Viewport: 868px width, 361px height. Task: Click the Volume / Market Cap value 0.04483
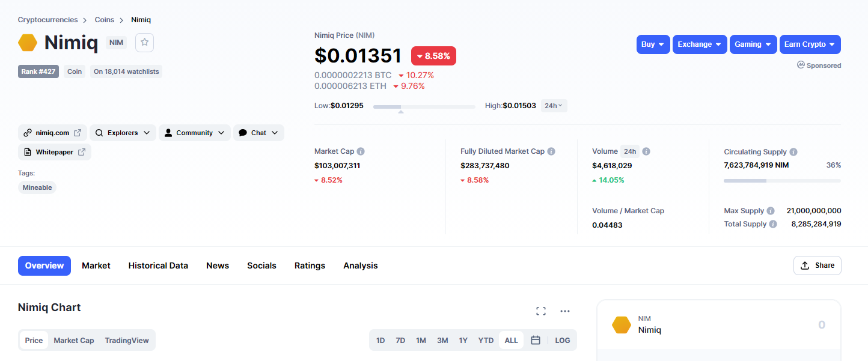click(607, 225)
